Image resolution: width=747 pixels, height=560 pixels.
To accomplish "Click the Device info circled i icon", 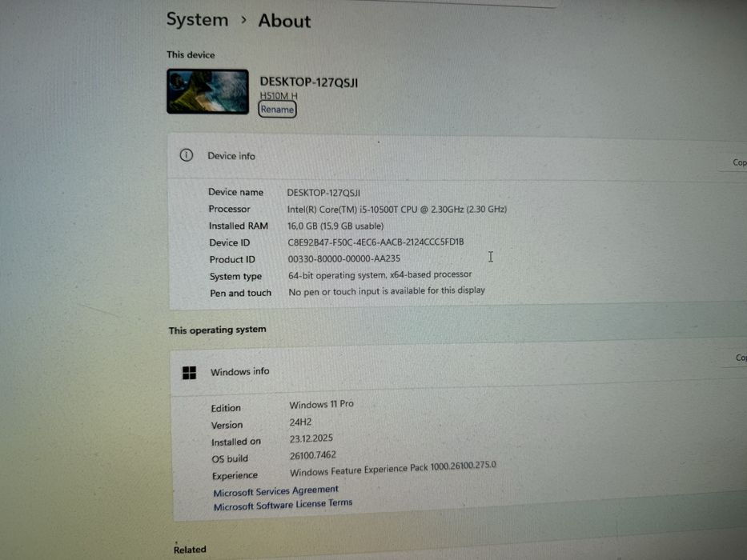I will (187, 154).
